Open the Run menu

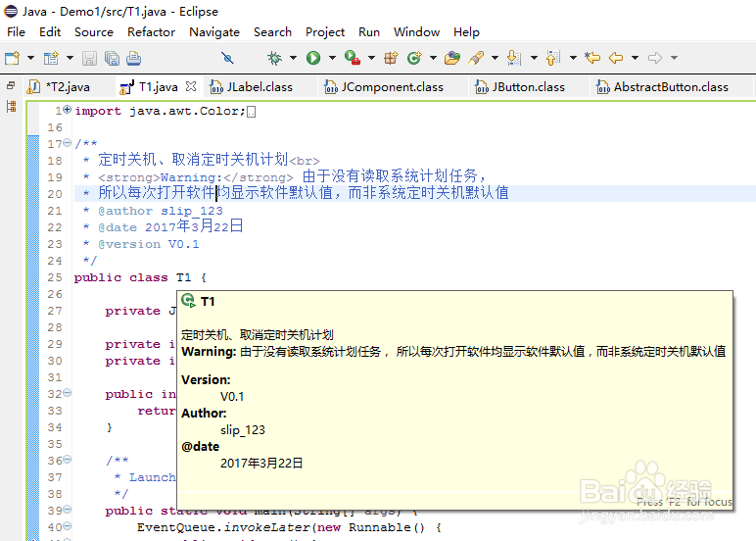(x=369, y=31)
